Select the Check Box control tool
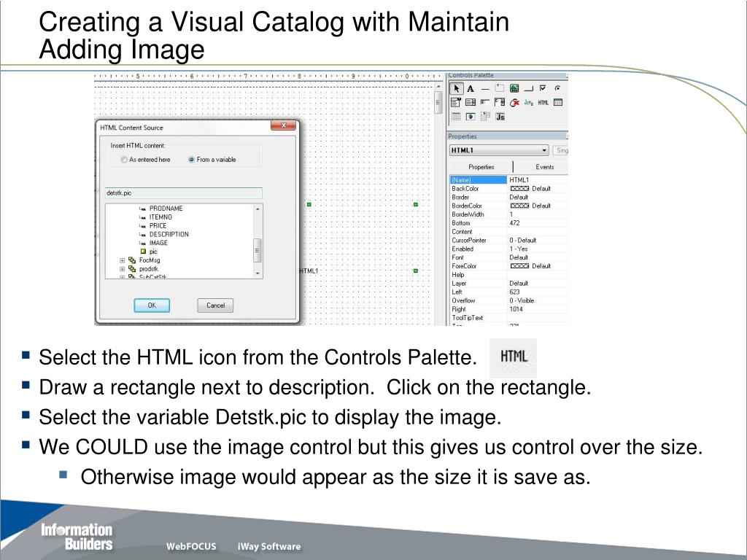The height and width of the screenshot is (560, 747). (543, 88)
